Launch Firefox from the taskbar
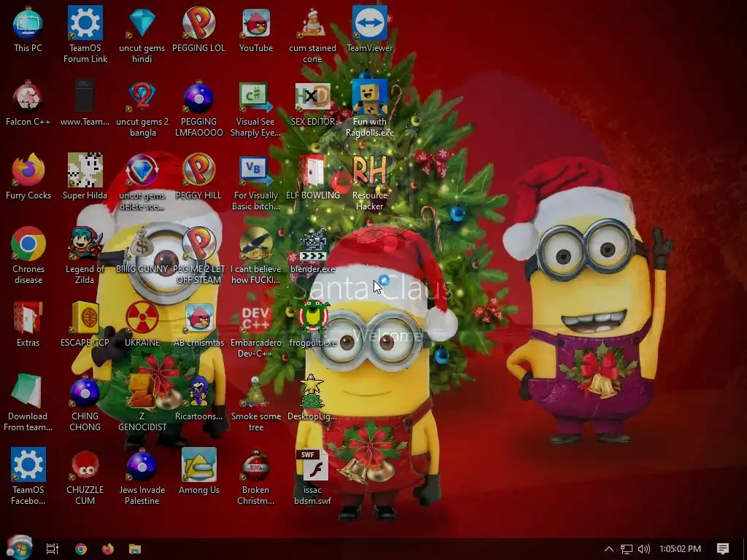 108,549
